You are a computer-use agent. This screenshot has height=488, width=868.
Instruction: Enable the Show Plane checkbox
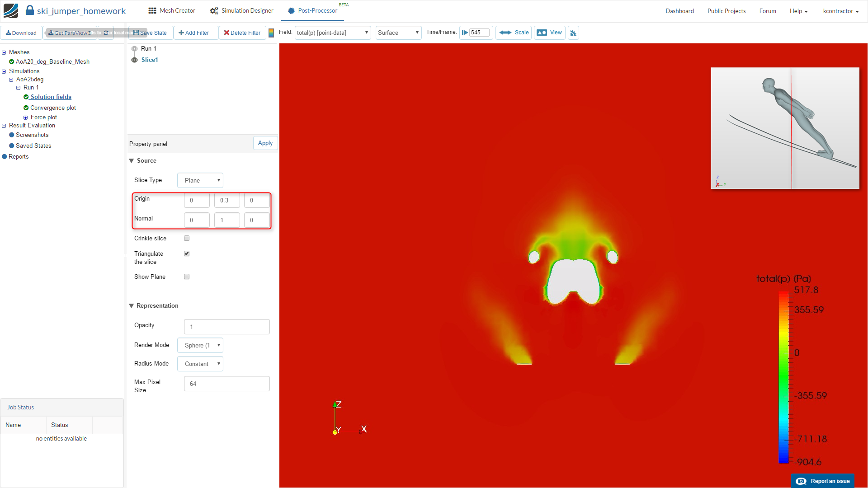[187, 277]
